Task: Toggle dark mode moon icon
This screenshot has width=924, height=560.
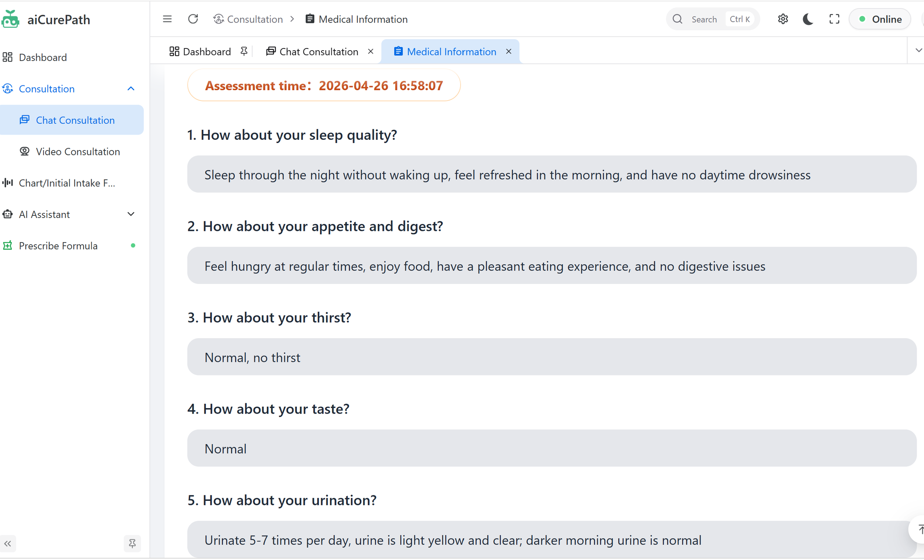Action: pyautogui.click(x=808, y=19)
